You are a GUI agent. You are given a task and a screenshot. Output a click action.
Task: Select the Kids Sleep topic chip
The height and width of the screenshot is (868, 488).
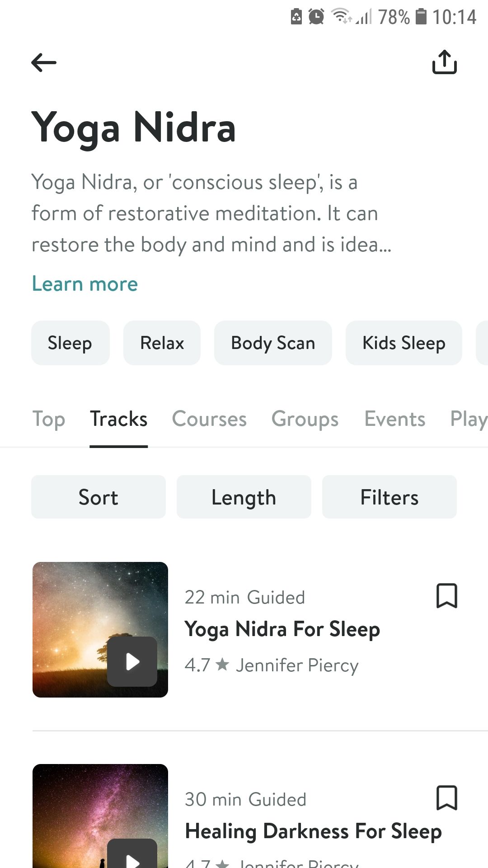click(404, 343)
